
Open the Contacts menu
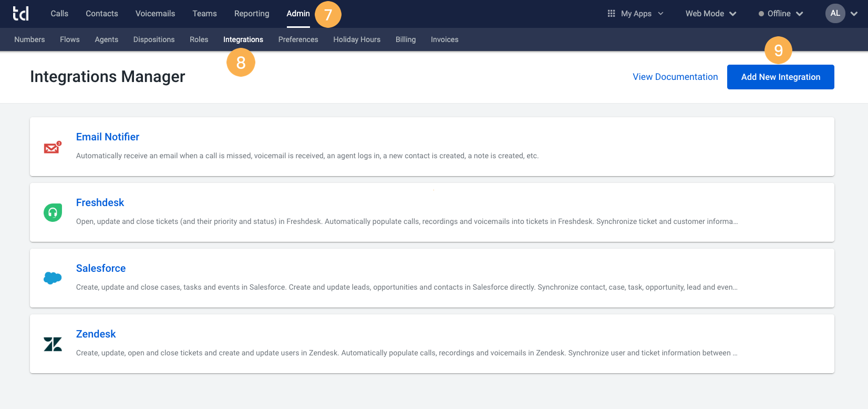click(x=102, y=14)
